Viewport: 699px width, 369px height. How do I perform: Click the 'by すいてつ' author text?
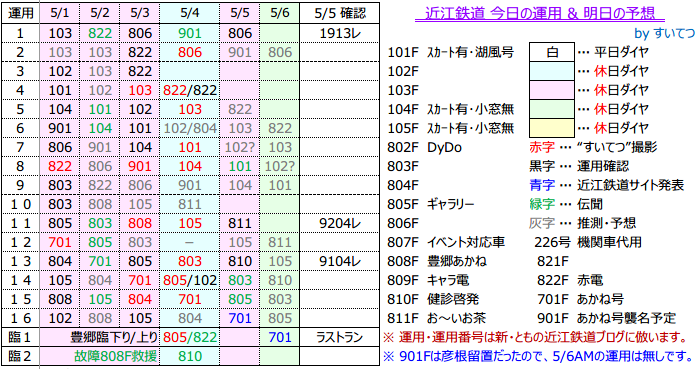pos(664,34)
